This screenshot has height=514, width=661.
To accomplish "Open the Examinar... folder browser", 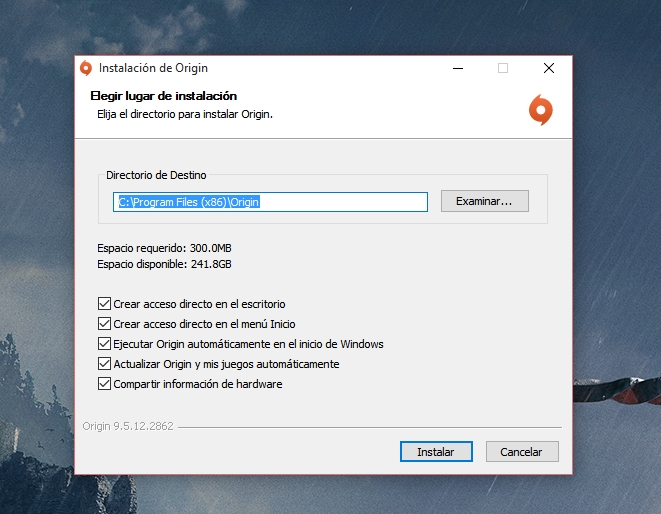I will click(x=485, y=201).
